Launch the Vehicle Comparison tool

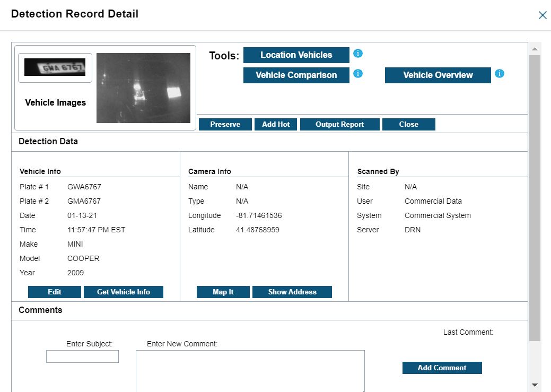pos(296,75)
